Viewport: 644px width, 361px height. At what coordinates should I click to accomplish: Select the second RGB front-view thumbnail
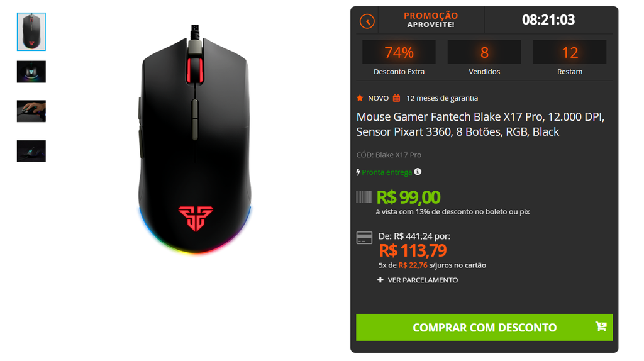click(31, 72)
